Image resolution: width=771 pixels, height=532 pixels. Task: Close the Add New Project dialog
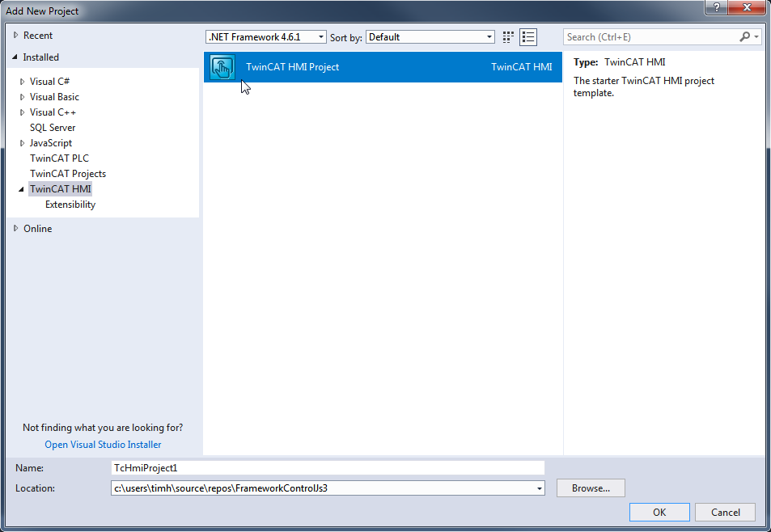[x=747, y=7]
